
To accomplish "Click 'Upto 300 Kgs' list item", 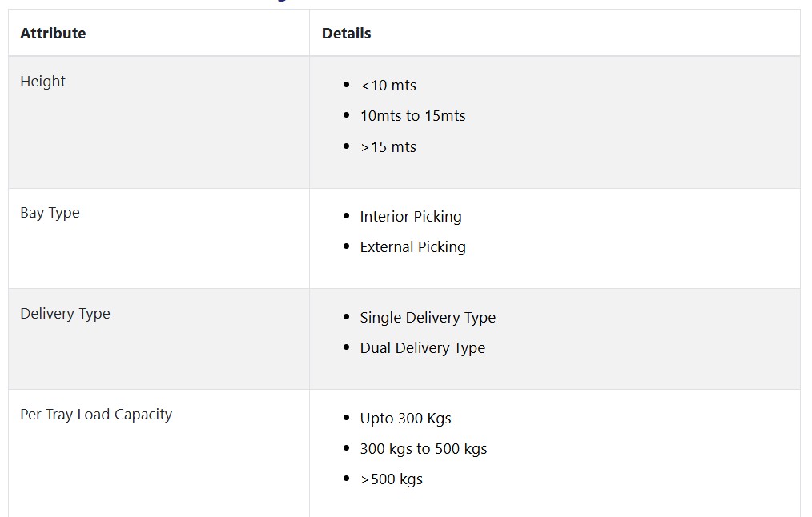I will (405, 418).
